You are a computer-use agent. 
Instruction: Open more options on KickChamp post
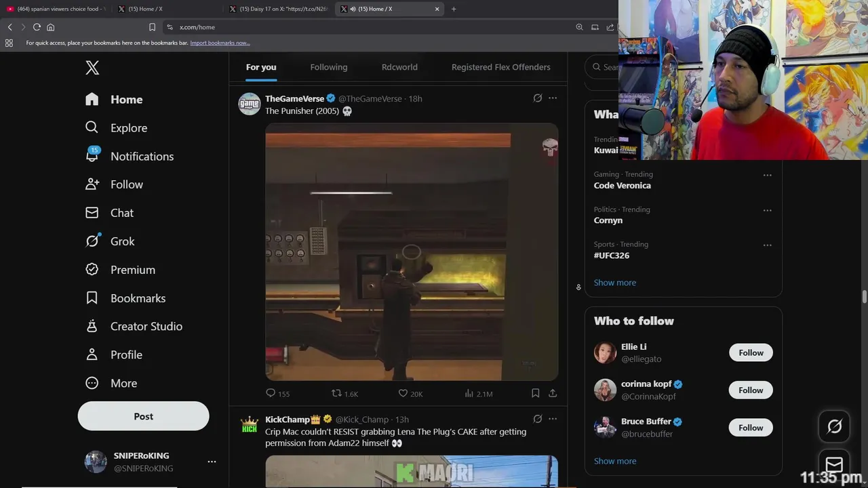(553, 419)
